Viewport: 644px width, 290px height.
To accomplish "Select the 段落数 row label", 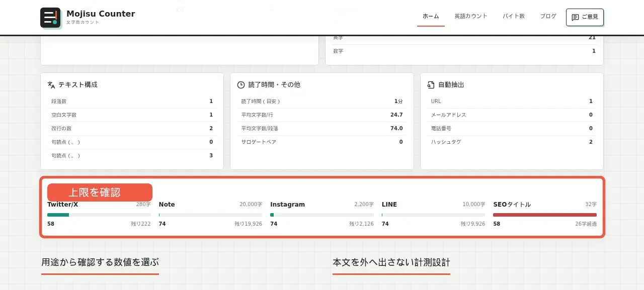I will pyautogui.click(x=59, y=102).
